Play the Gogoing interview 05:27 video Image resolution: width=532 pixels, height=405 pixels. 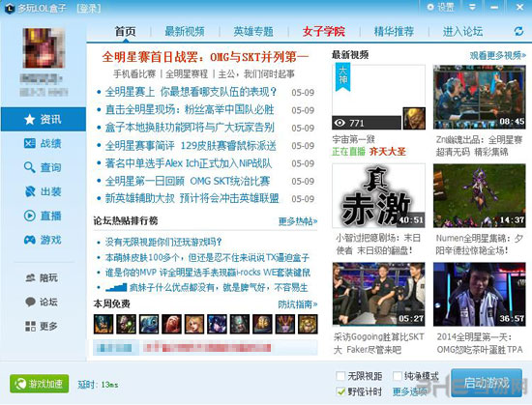tap(378, 294)
